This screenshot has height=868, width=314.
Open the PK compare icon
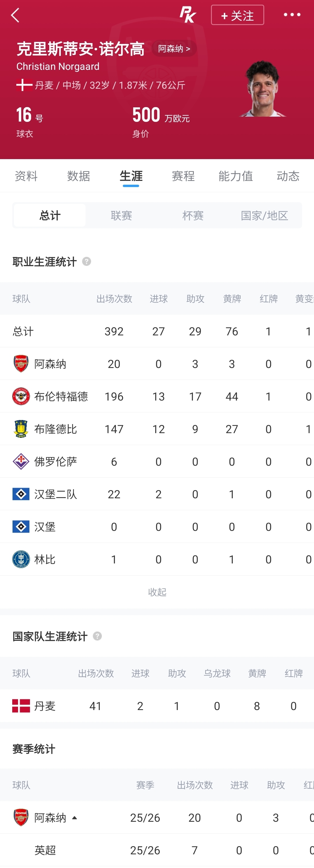pyautogui.click(x=187, y=15)
